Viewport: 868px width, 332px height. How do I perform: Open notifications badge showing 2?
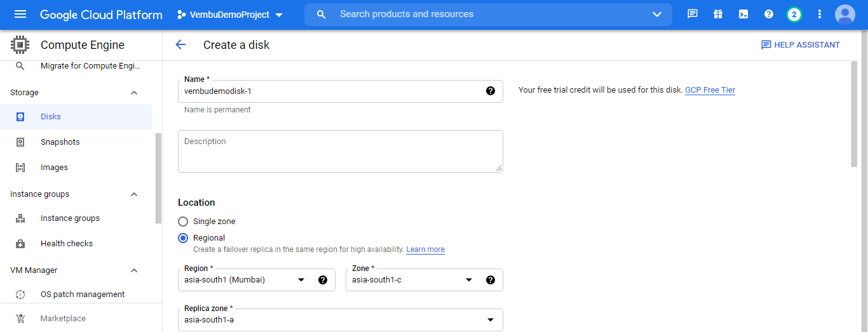click(794, 14)
